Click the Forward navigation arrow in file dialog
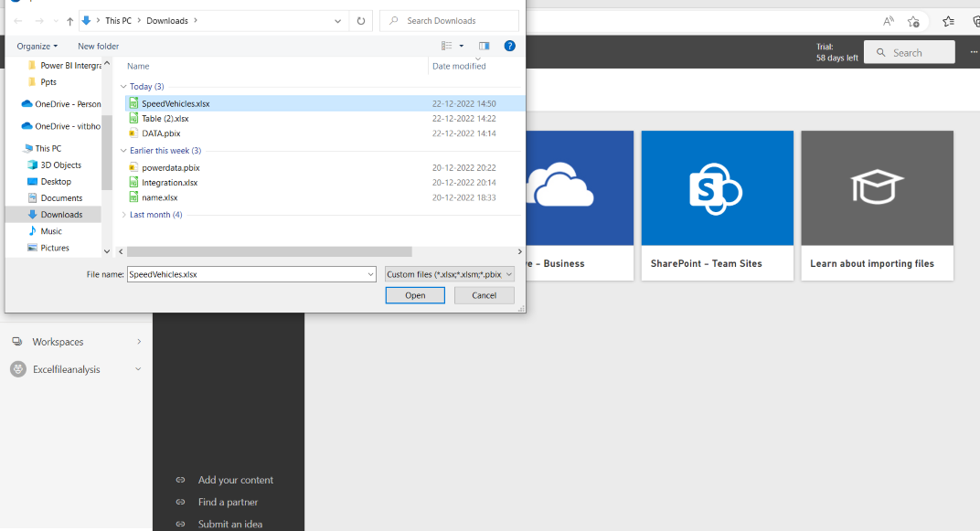 39,21
